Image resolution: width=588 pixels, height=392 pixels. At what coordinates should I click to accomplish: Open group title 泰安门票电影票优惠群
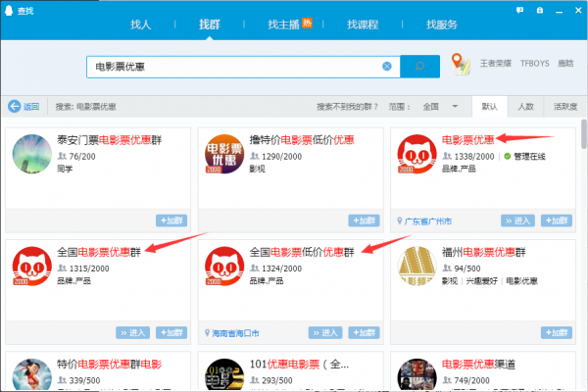coord(109,140)
